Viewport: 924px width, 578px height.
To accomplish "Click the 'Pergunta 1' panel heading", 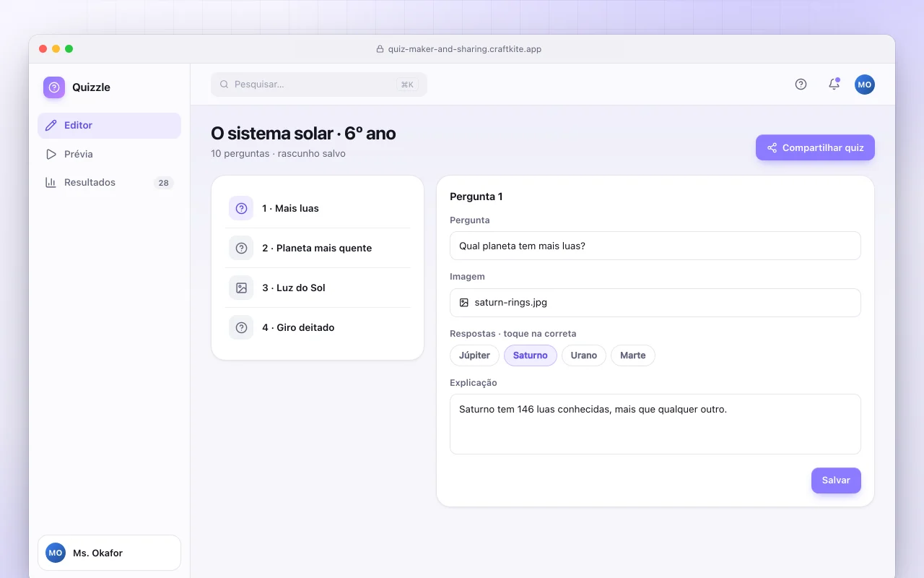I will 476,197.
